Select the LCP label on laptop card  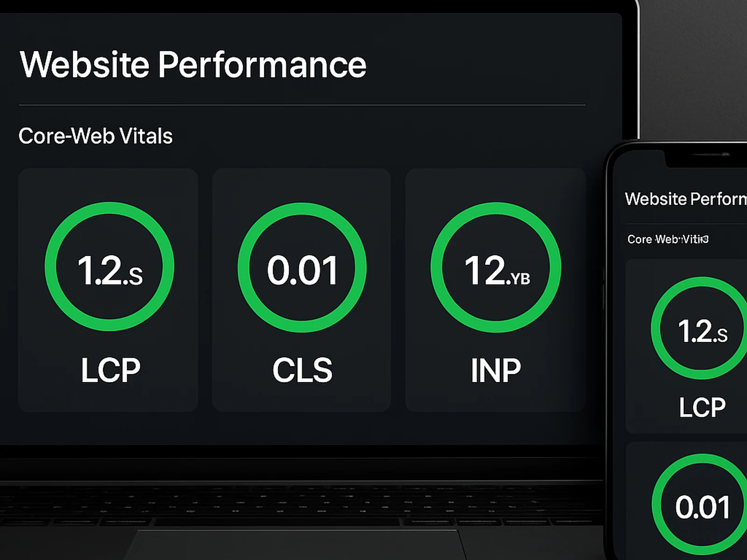click(x=111, y=371)
